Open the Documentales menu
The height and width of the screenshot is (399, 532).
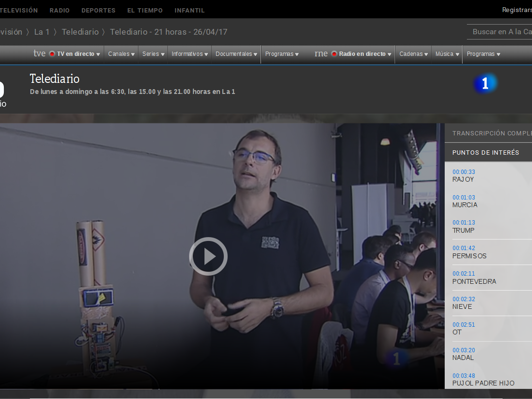tap(236, 54)
